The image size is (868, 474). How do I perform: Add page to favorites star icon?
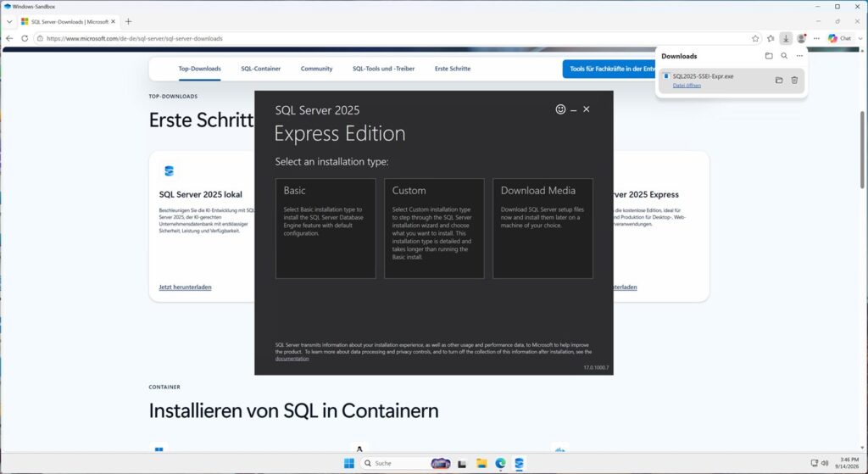(x=755, y=38)
